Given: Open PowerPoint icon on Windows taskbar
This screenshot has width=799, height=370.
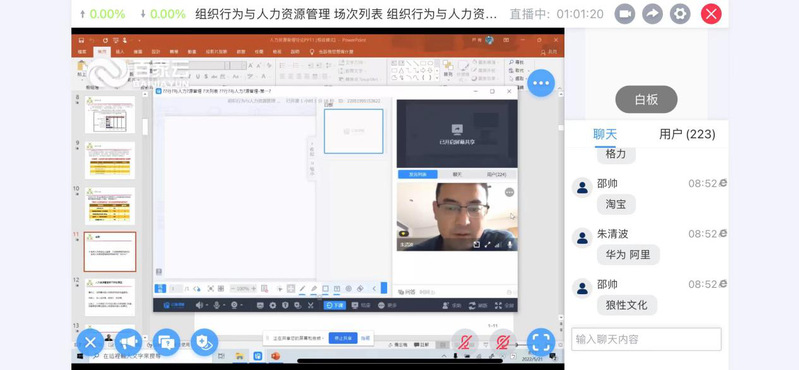Looking at the screenshot, I should [x=275, y=356].
